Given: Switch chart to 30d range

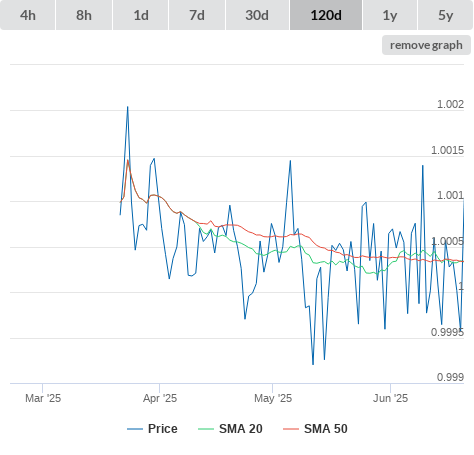Looking at the screenshot, I should tap(257, 15).
